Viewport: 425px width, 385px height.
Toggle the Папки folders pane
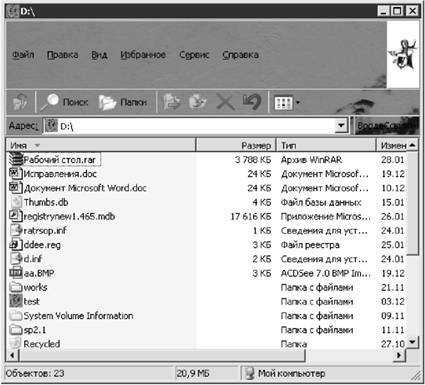[123, 102]
